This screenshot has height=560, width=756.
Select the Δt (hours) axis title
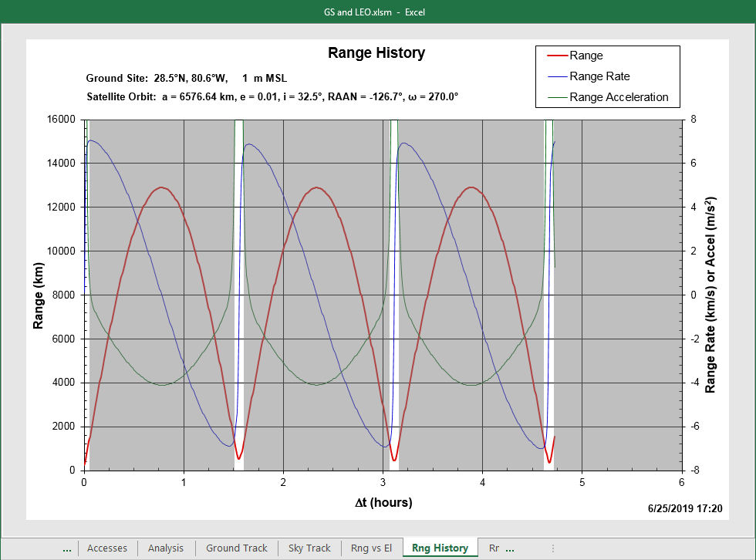tap(383, 501)
